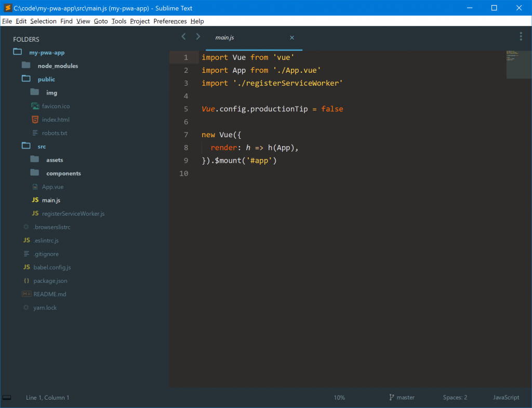Click the minimap preview on the right edge
Image resolution: width=532 pixels, height=408 pixels.
tap(518, 64)
